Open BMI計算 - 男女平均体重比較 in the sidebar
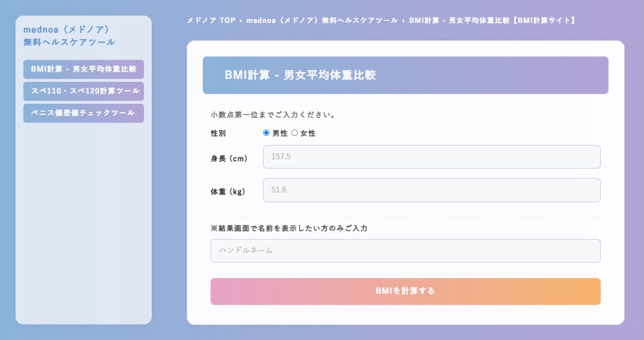The height and width of the screenshot is (340, 644). click(84, 69)
